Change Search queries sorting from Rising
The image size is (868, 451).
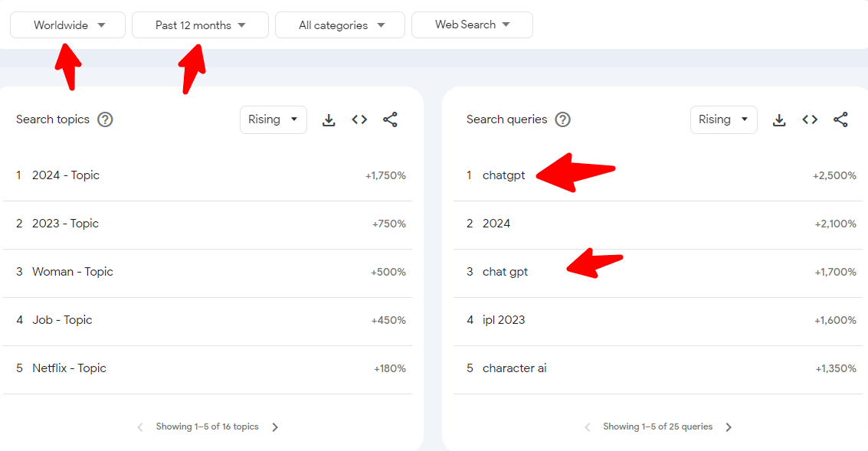click(724, 119)
